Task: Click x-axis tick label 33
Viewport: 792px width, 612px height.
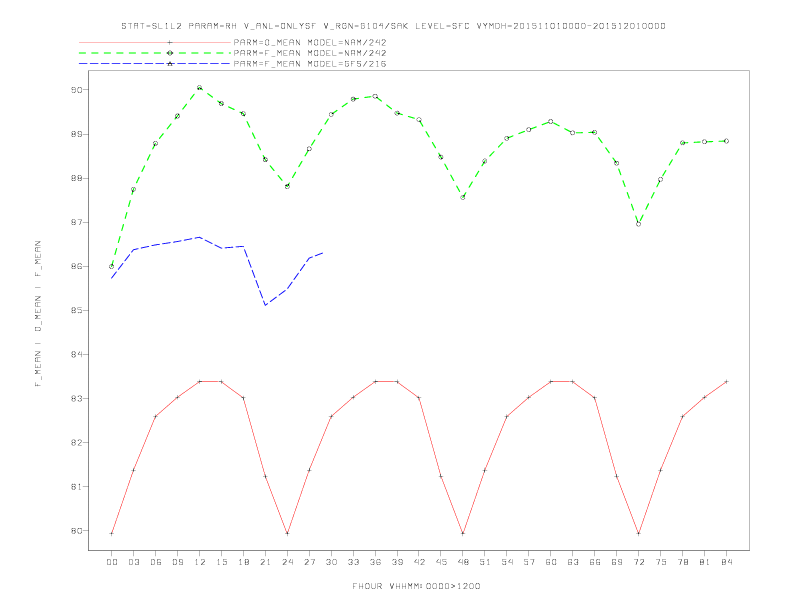Action: pos(353,562)
